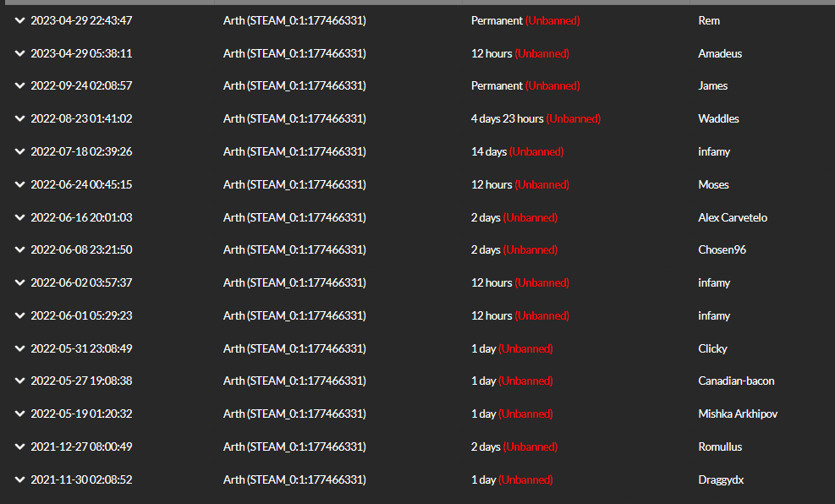This screenshot has width=835, height=504.
Task: Expand the 2022-05-31 23:08:49 row chevron
Action: [x=19, y=348]
